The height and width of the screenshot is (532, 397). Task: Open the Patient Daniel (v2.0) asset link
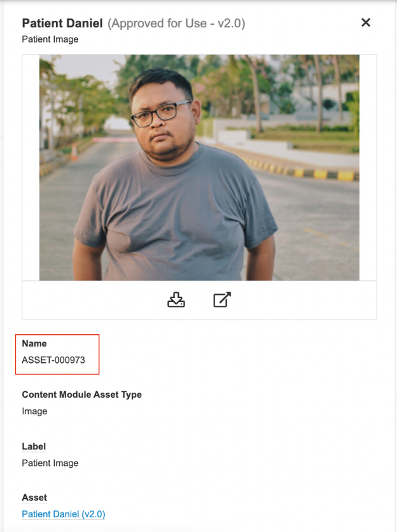[64, 514]
